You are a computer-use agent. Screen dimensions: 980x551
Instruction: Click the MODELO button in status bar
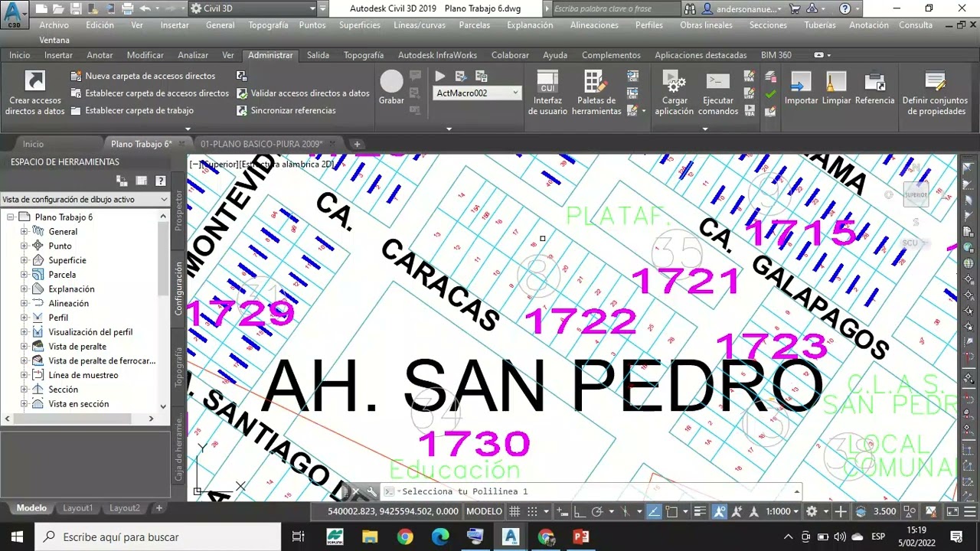[x=484, y=511]
